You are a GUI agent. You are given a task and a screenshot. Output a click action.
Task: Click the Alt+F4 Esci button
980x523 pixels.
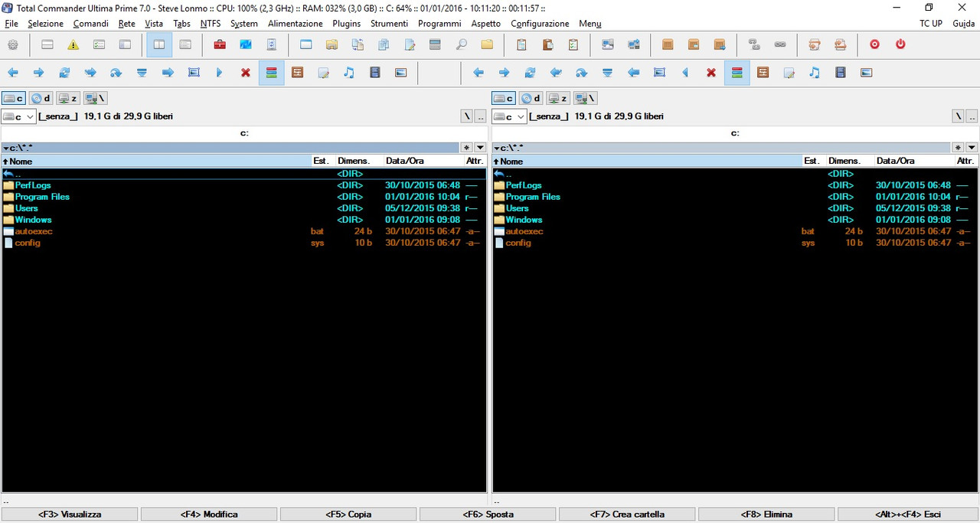(x=908, y=515)
